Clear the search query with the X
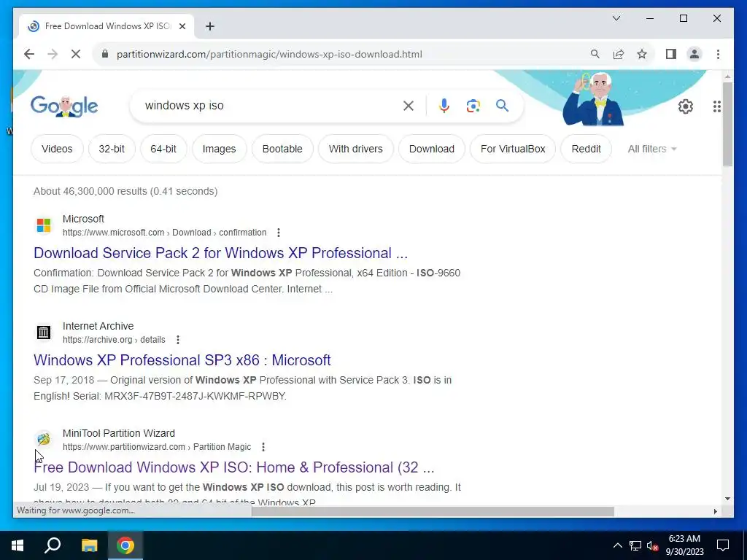 (x=409, y=106)
